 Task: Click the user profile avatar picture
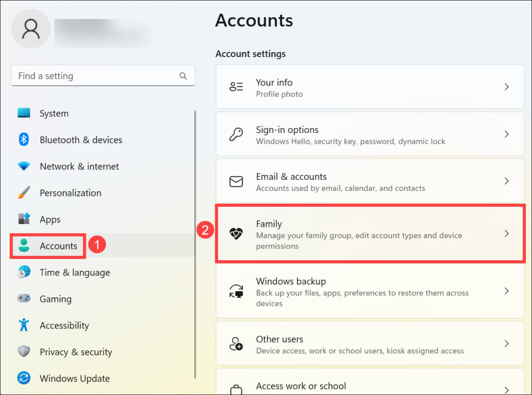tap(31, 29)
